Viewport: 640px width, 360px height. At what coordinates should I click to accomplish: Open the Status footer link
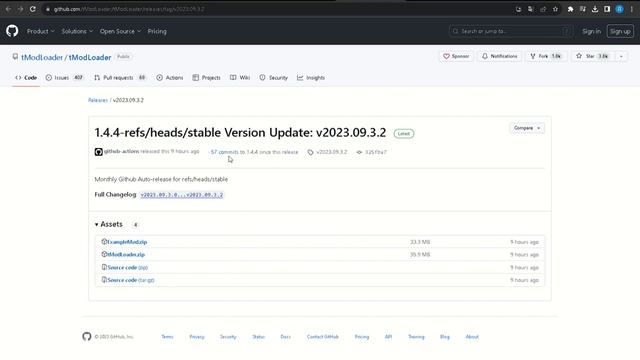(x=258, y=337)
